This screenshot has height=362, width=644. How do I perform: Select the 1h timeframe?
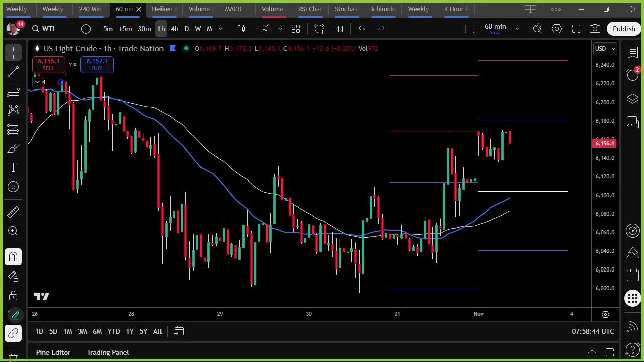(x=161, y=29)
